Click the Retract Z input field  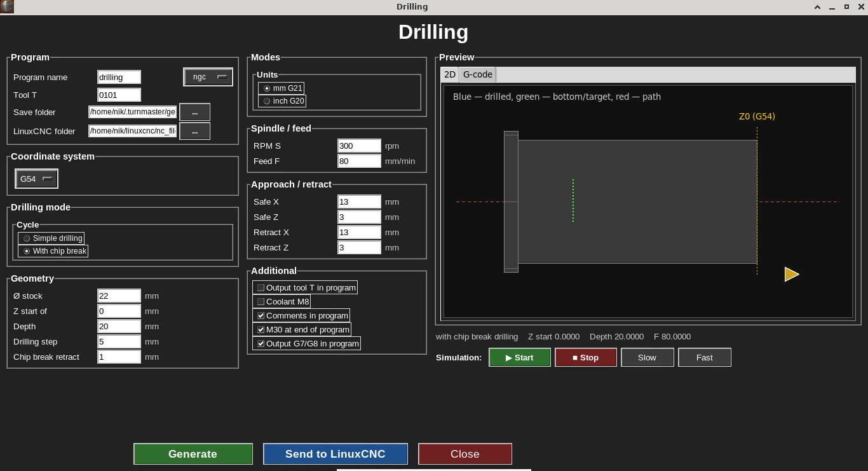[x=359, y=248]
